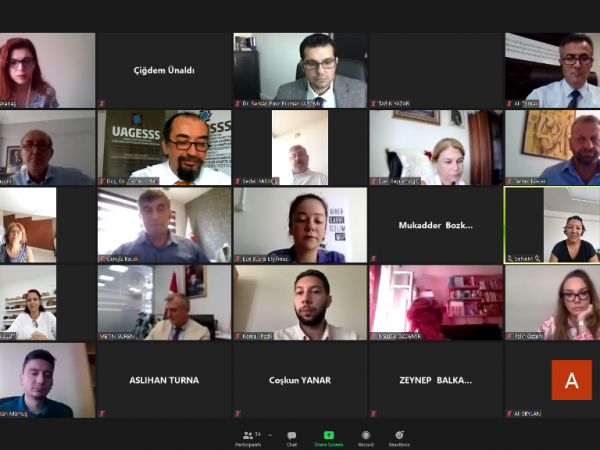
Task: Select the Çiğdem Ünaldı participant tile
Action: click(x=164, y=70)
